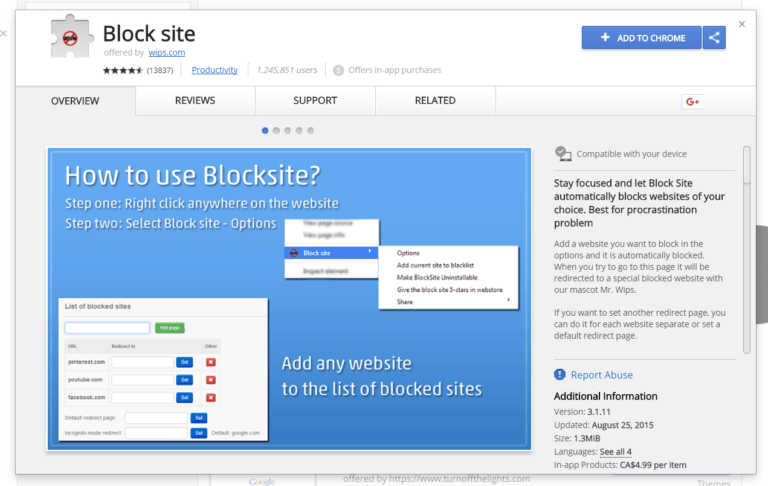Open the Report Abuse link
768x486 pixels.
pos(601,375)
